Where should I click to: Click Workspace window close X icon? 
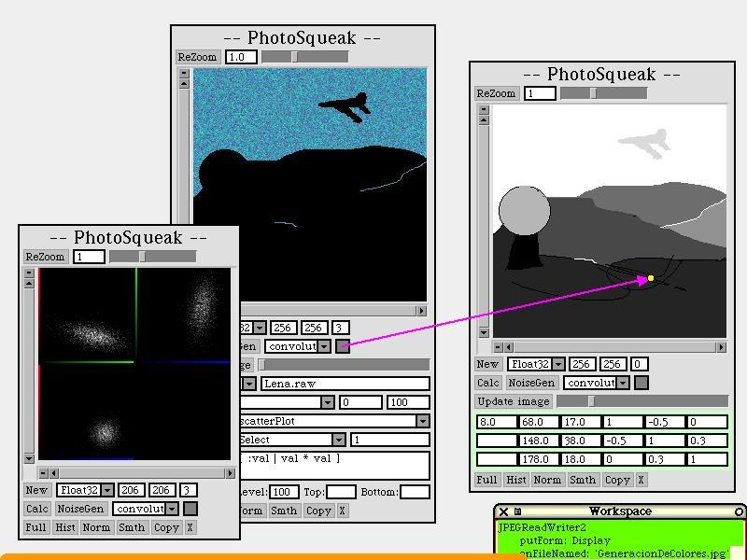click(x=503, y=511)
